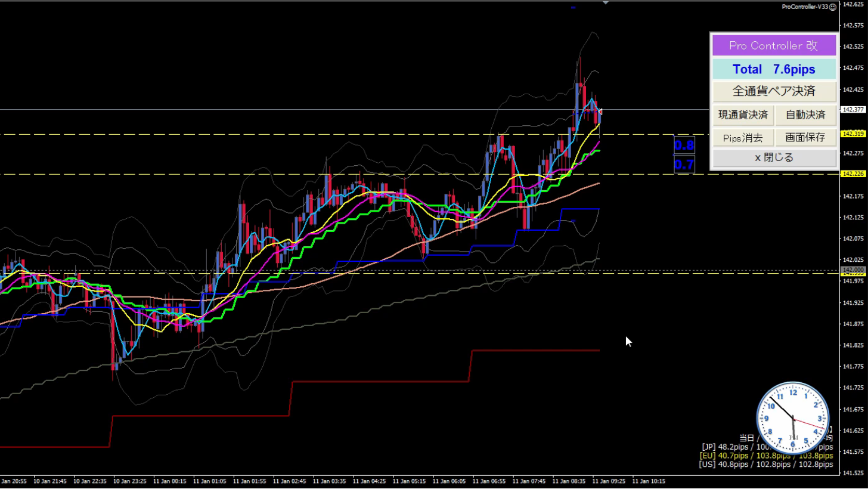
Task: Click the 142.475 price scale label
Action: pos(853,68)
